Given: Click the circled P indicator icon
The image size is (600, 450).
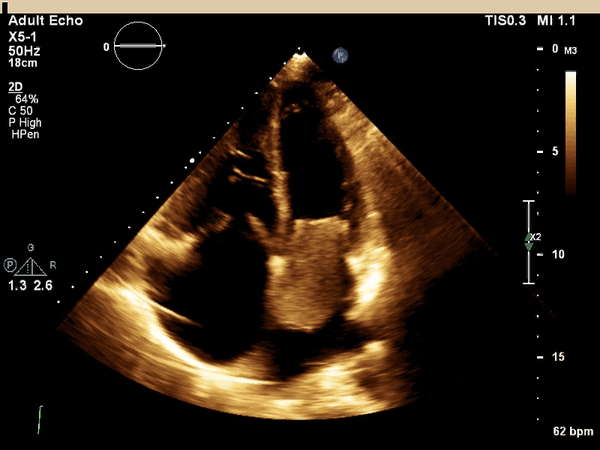Looking at the screenshot, I should [x=10, y=266].
